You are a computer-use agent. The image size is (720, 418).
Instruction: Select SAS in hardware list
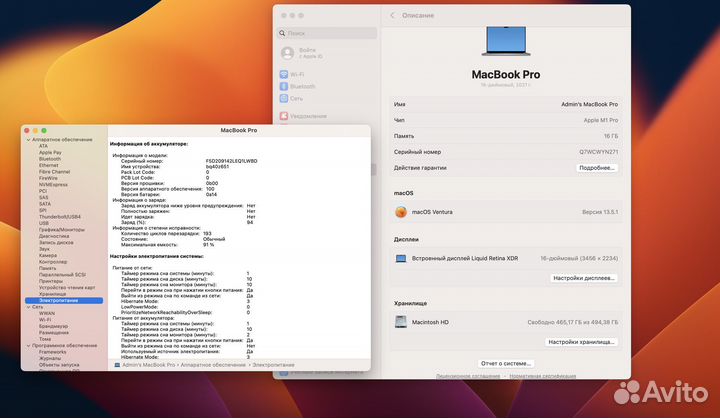coord(44,198)
